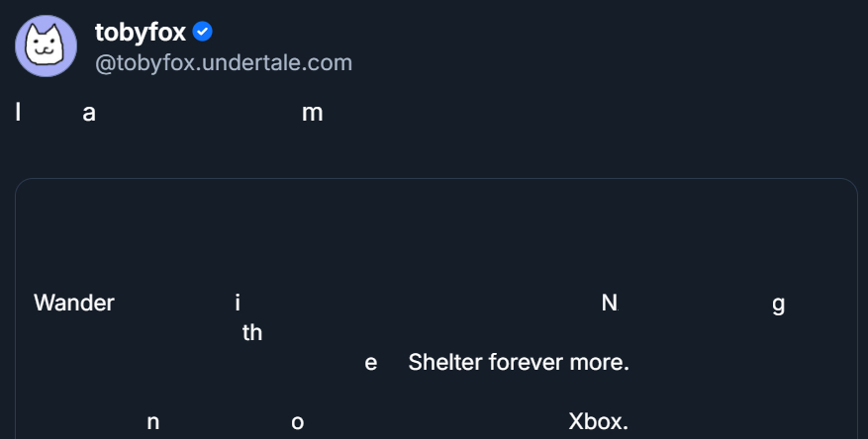The image size is (868, 439).
Task: Click the letter "I" in the post text
Action: click(x=18, y=113)
